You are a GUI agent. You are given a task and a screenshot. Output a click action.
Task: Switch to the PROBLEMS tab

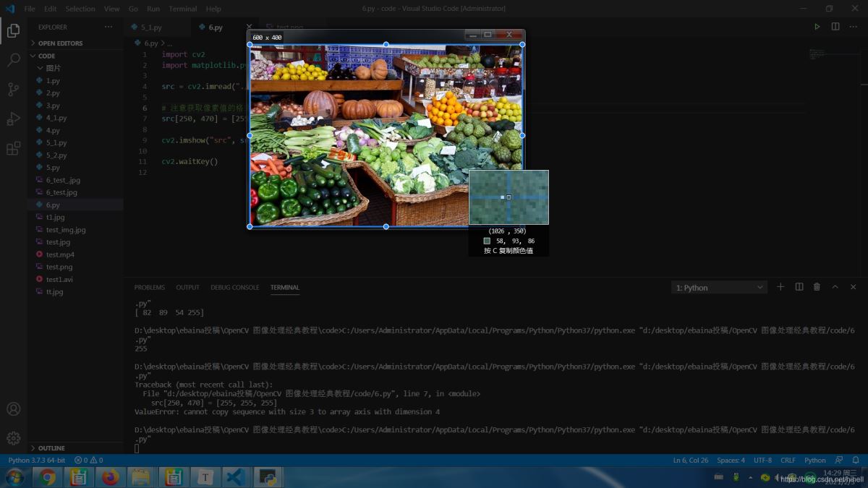tap(150, 288)
